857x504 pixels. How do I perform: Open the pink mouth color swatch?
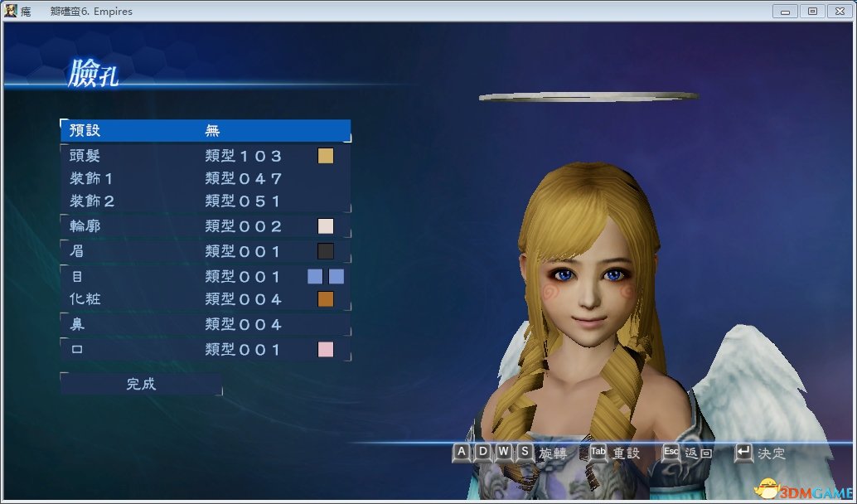point(326,349)
